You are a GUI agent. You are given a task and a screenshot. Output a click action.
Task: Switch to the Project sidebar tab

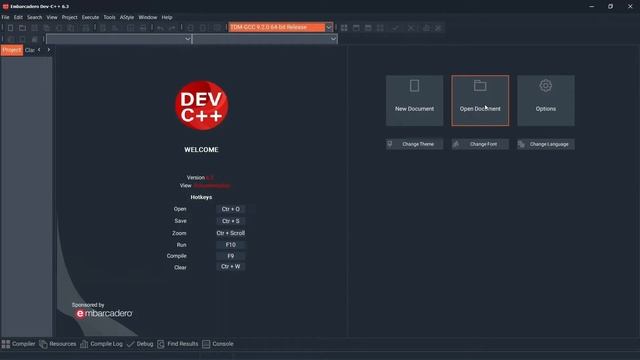pos(12,50)
